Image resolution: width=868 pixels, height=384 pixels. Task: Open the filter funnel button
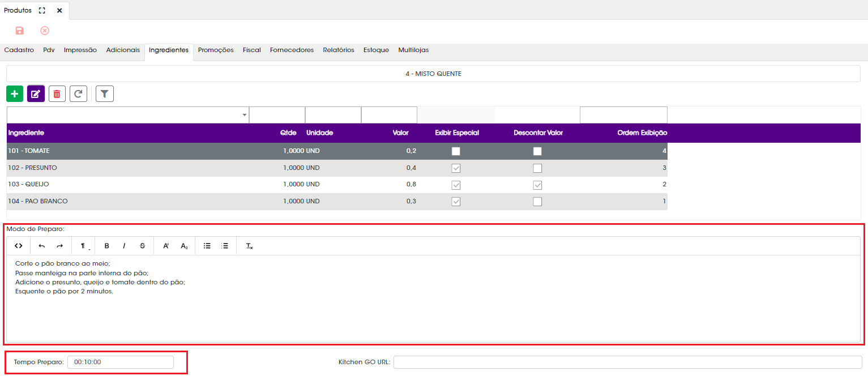point(105,93)
